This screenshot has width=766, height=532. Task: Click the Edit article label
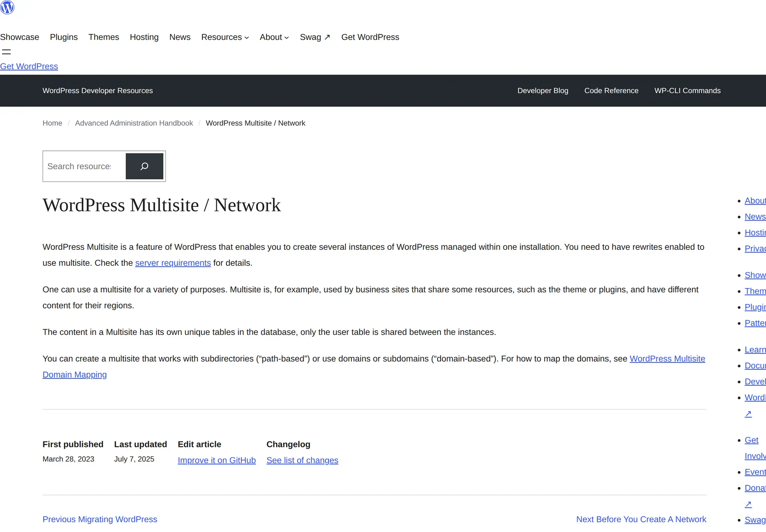pyautogui.click(x=199, y=444)
